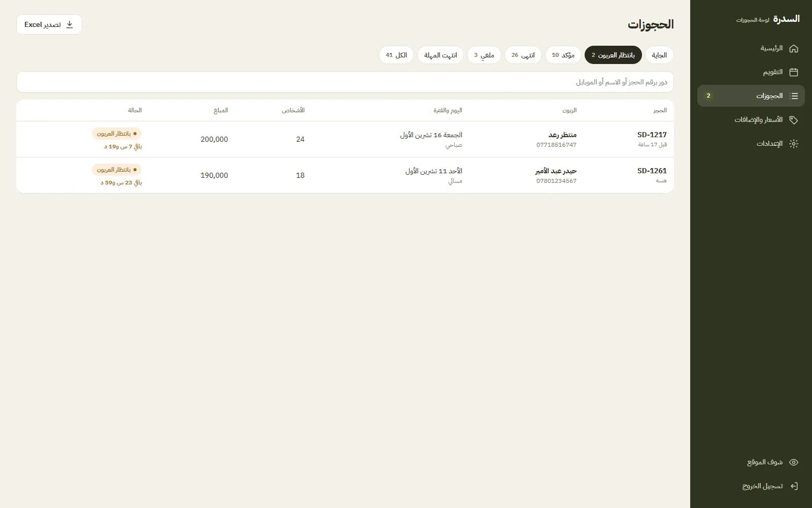812x508 pixels.
Task: Click the calendar icon beside التقويم
Action: click(x=794, y=72)
